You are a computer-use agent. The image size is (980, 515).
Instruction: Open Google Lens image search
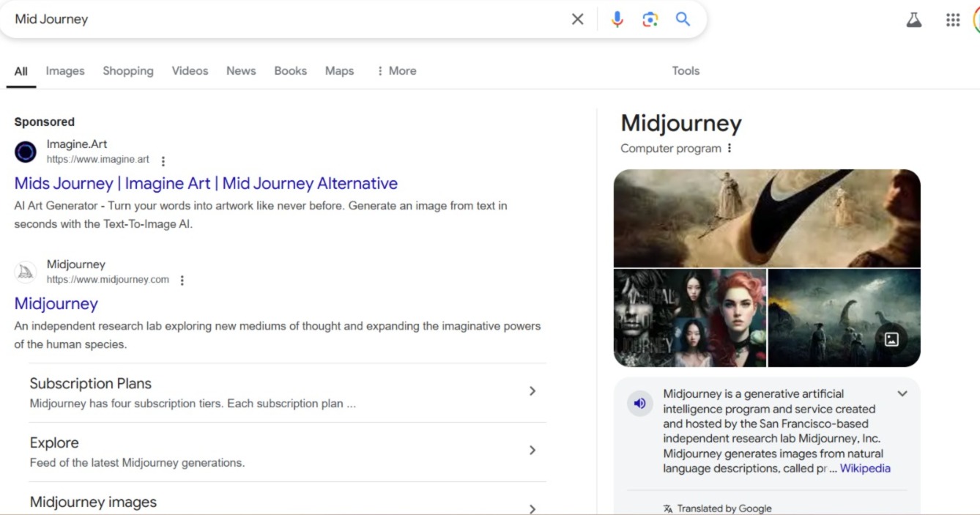[x=650, y=19]
